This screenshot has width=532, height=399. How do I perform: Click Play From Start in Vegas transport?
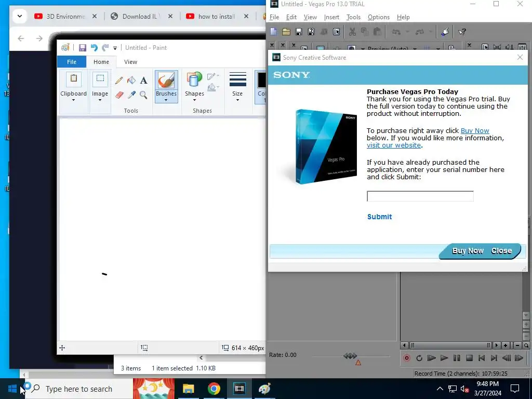point(431,358)
